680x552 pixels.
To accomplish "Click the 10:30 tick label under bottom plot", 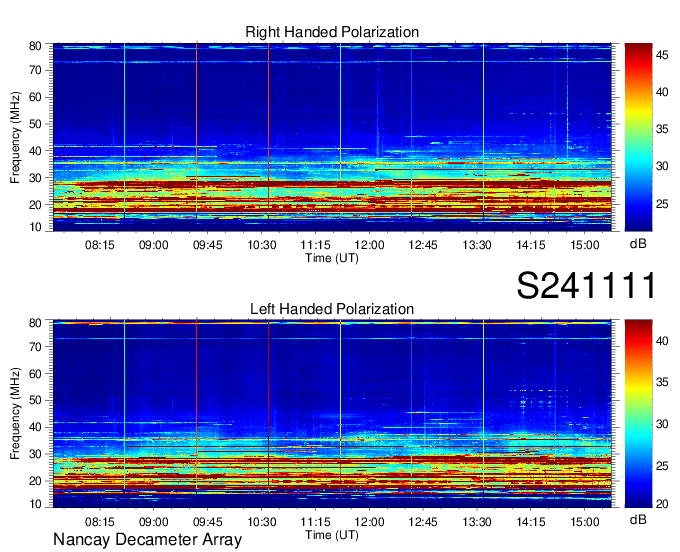I will 262,522.
